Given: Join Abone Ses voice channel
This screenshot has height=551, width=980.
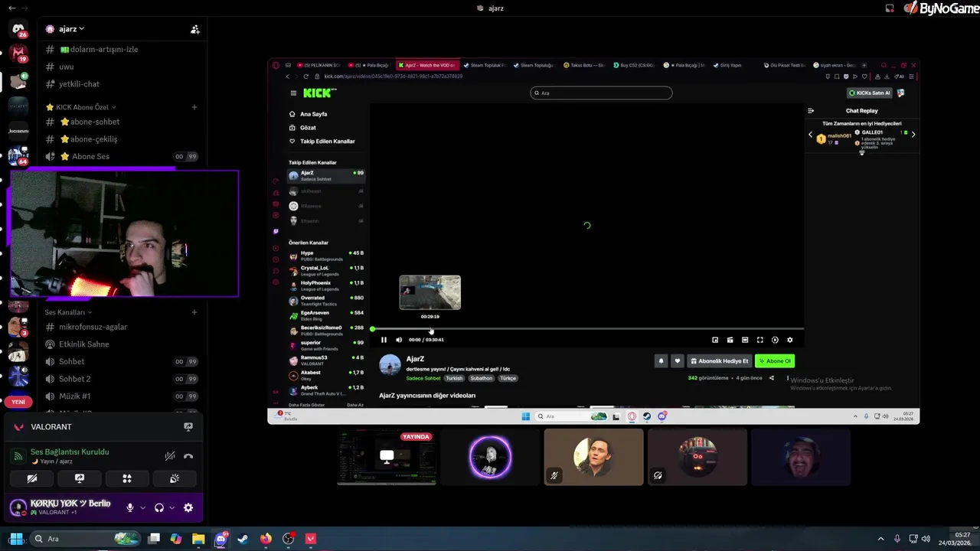Looking at the screenshot, I should pos(122,156).
